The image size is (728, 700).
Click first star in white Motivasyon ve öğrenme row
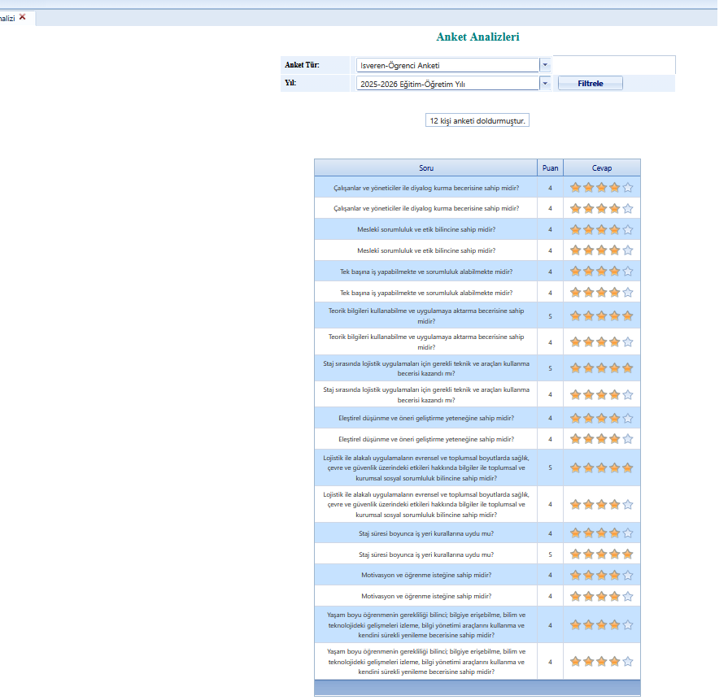[575, 596]
